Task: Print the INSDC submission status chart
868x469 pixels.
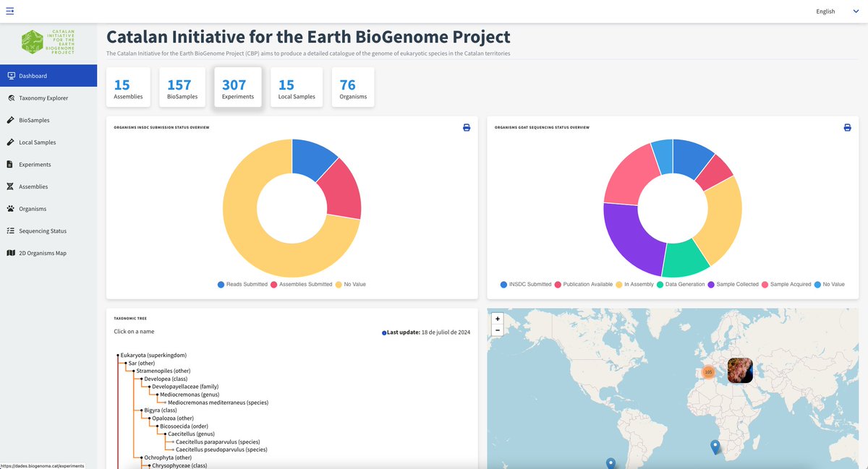Action: click(467, 128)
